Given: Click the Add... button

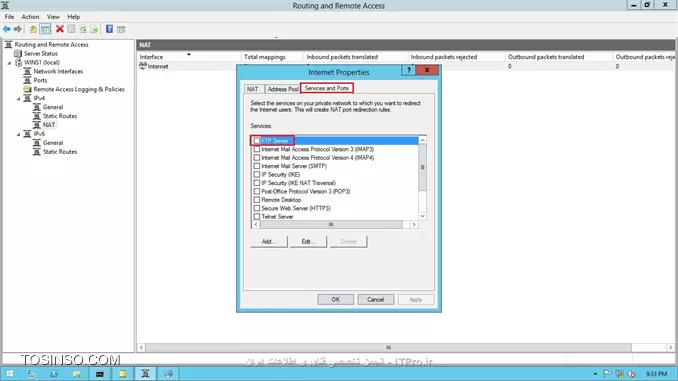Looking at the screenshot, I should click(269, 241).
